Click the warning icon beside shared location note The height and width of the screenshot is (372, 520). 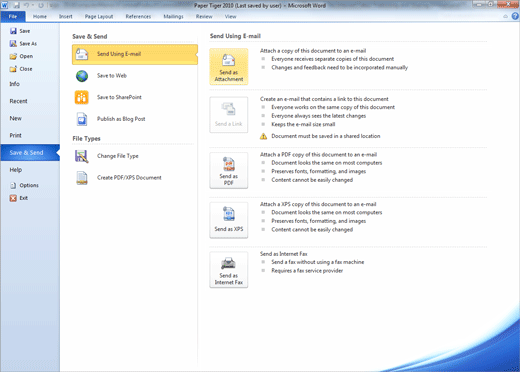(x=263, y=136)
